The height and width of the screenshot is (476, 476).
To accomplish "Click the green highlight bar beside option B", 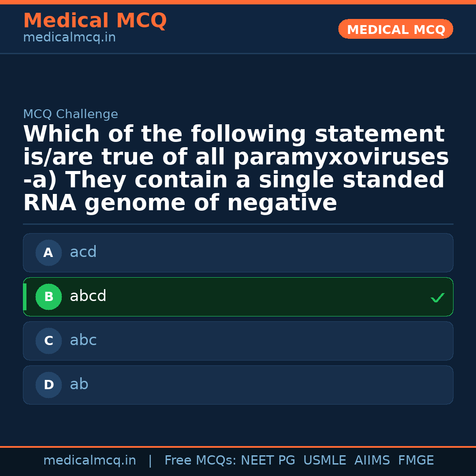I will pyautogui.click(x=24, y=297).
